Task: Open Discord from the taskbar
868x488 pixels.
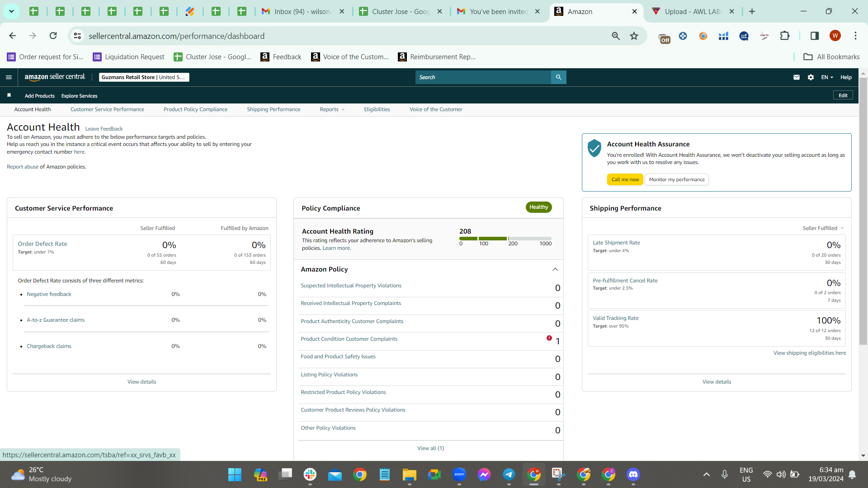Action: coord(633,474)
